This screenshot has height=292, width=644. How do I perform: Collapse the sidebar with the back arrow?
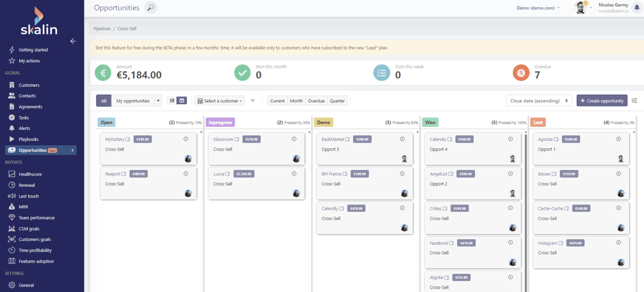click(73, 41)
